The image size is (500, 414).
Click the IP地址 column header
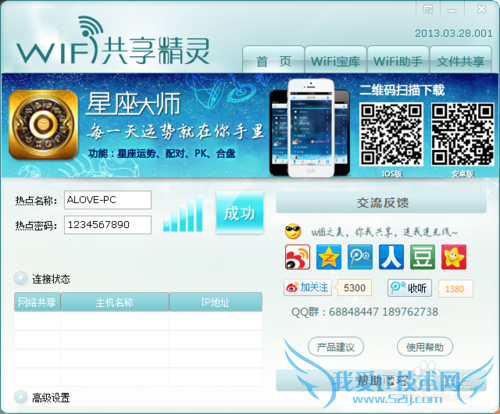(x=216, y=302)
